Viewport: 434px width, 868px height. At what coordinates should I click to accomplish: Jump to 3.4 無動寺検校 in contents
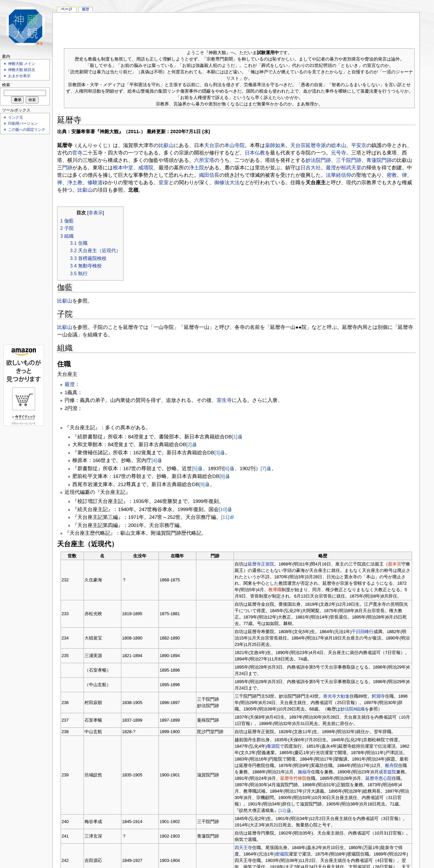tap(86, 266)
